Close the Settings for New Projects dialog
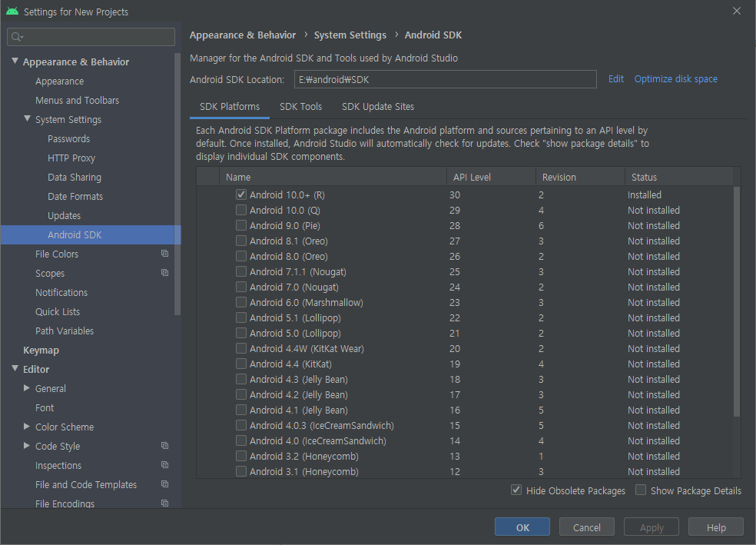The image size is (756, 545). tap(736, 11)
